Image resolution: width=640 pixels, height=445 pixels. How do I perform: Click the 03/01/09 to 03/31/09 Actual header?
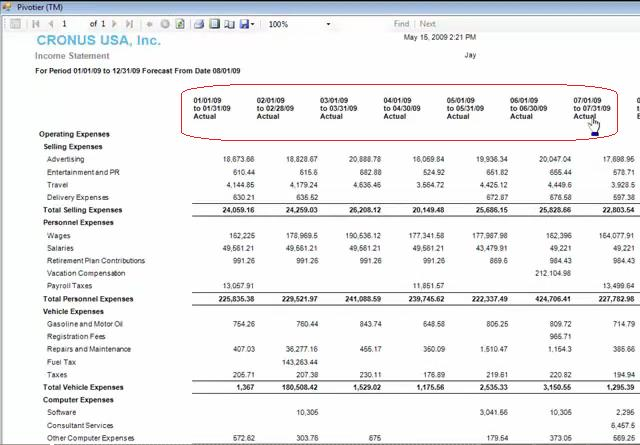[338, 108]
